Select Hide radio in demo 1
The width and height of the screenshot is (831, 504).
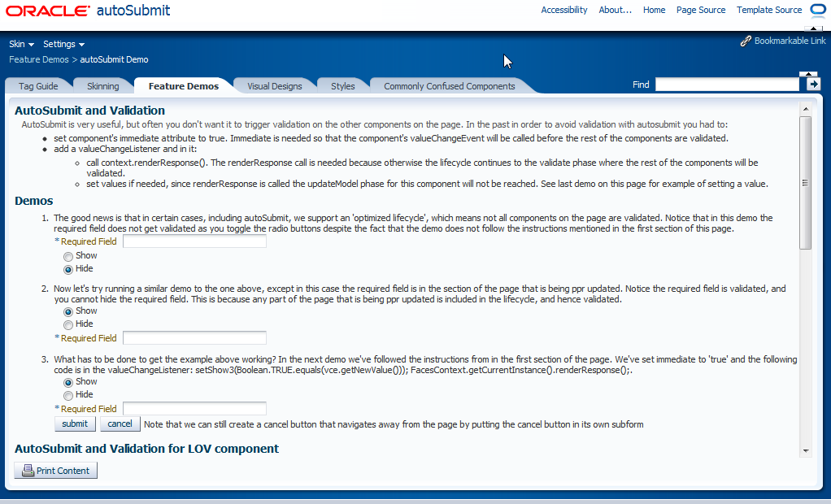click(67, 269)
